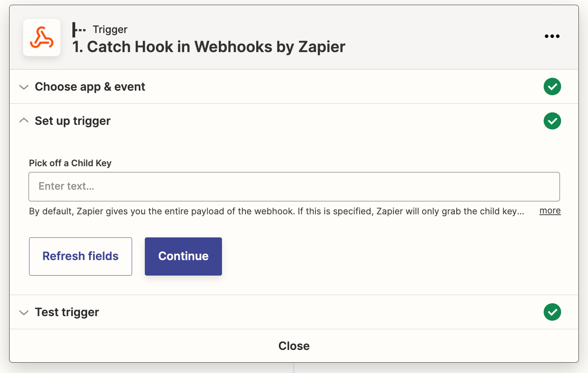Click the step title Catch Hook in Webhooks
This screenshot has height=373, width=588.
[208, 47]
